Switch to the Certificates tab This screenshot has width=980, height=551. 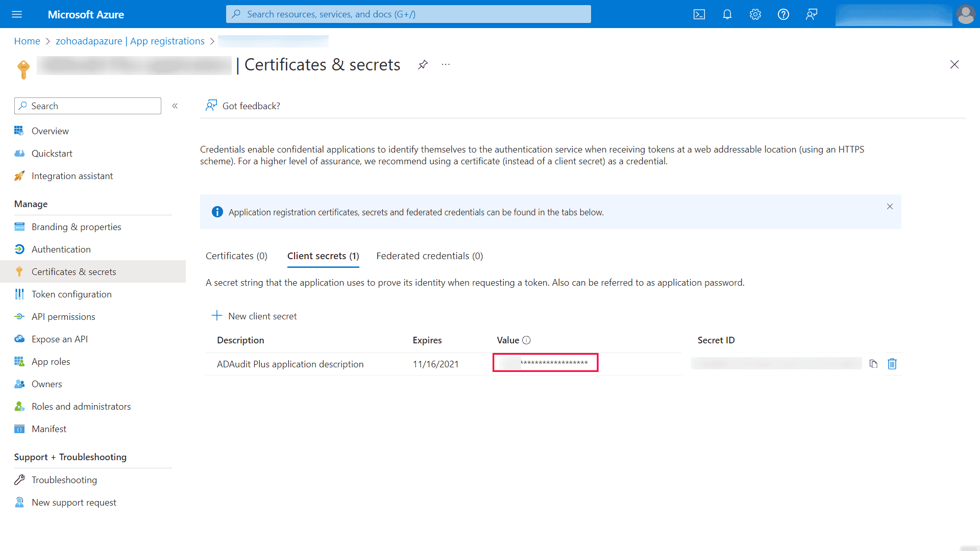236,256
